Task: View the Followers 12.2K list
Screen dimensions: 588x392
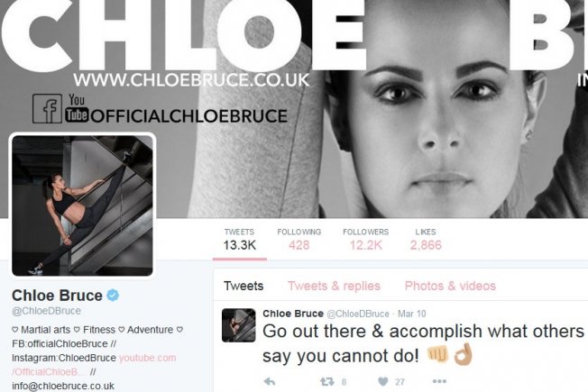Action: coord(365,239)
